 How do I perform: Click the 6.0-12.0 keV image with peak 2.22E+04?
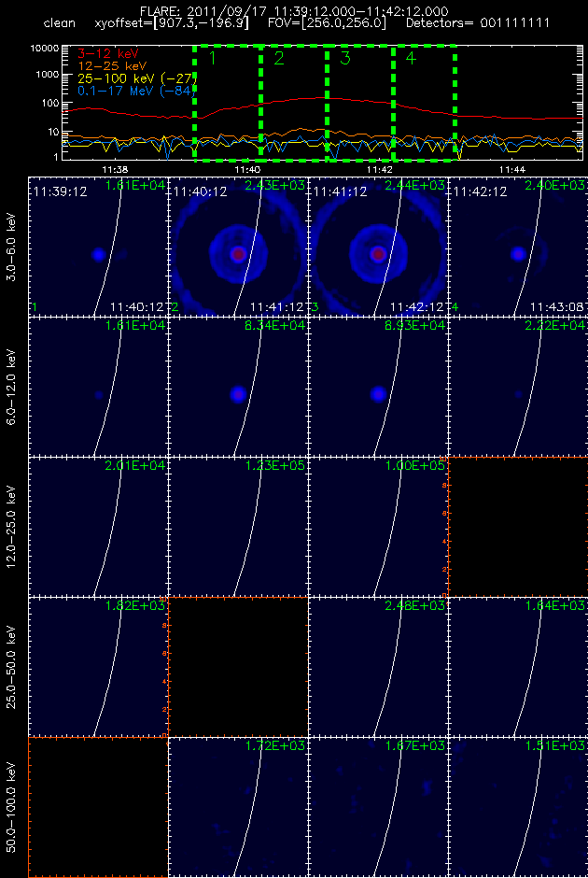tap(518, 387)
